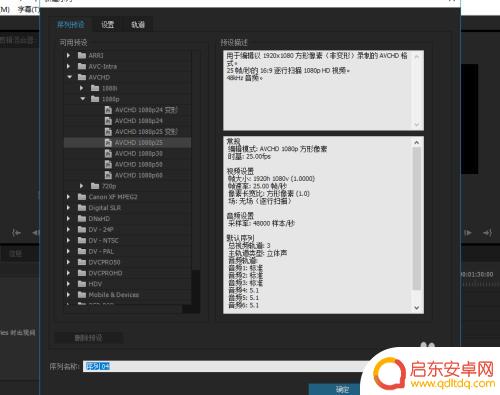The height and width of the screenshot is (395, 500).
Task: Expand the AVC-Intra folder arrow
Action: click(68, 66)
